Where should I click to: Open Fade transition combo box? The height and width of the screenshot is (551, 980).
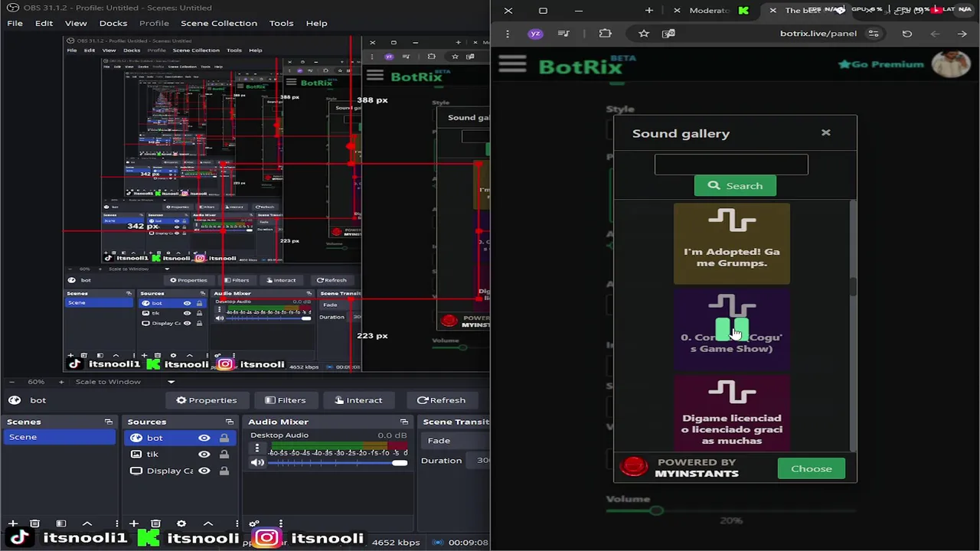(456, 440)
